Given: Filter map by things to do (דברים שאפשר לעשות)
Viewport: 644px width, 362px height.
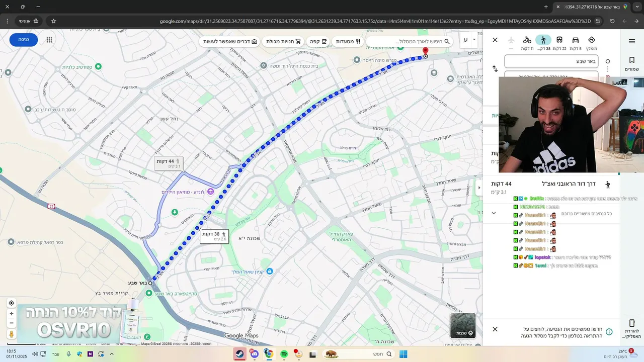Looking at the screenshot, I should pyautogui.click(x=230, y=41).
